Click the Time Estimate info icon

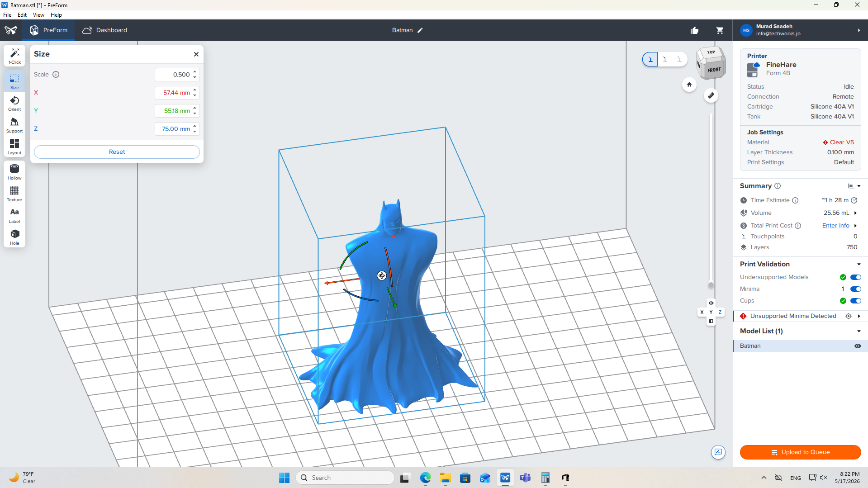pyautogui.click(x=795, y=200)
